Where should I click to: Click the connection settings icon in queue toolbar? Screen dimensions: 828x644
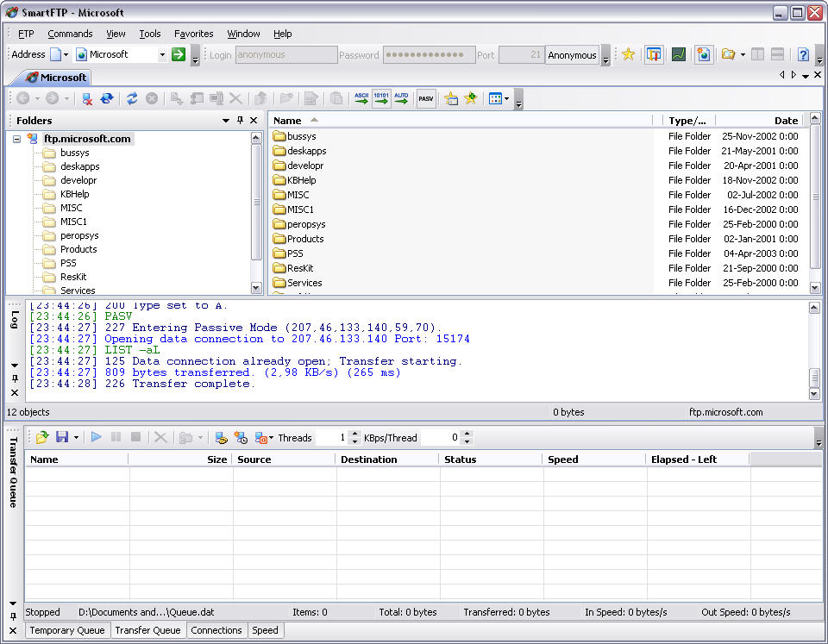(222, 437)
